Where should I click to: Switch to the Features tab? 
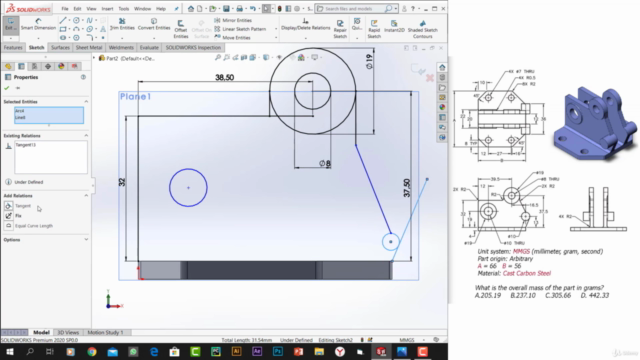[13, 48]
